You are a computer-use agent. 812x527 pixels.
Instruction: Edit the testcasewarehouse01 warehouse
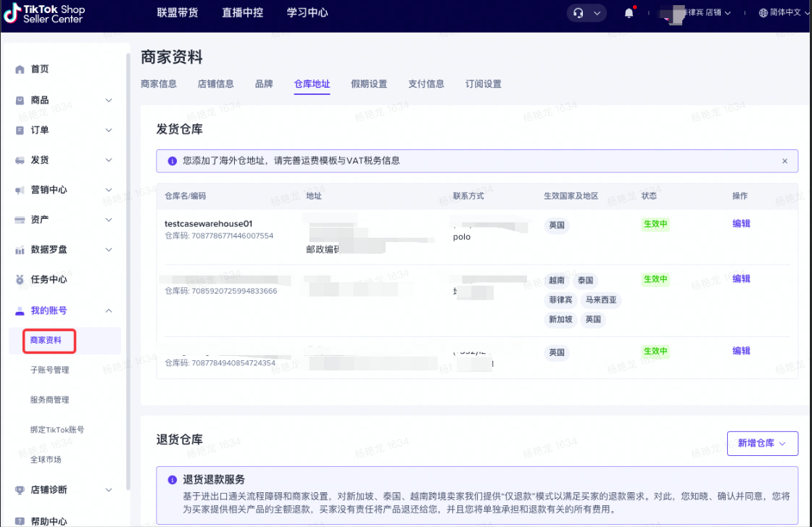click(741, 224)
